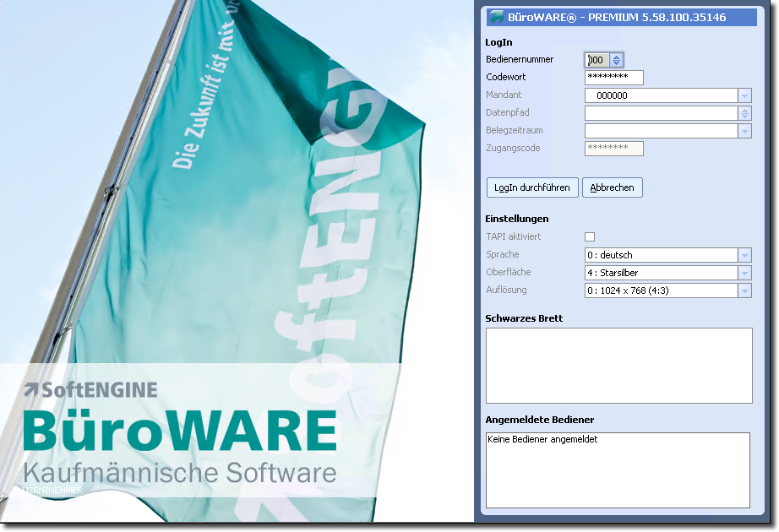The height and width of the screenshot is (532, 779).
Task: Enable the TAPI aktiviert checkbox
Action: point(590,237)
